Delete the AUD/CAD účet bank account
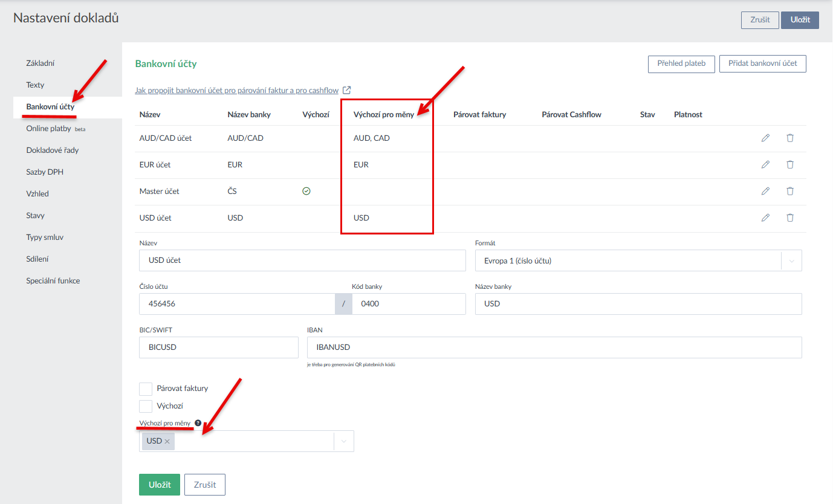The width and height of the screenshot is (833, 504). (x=789, y=138)
